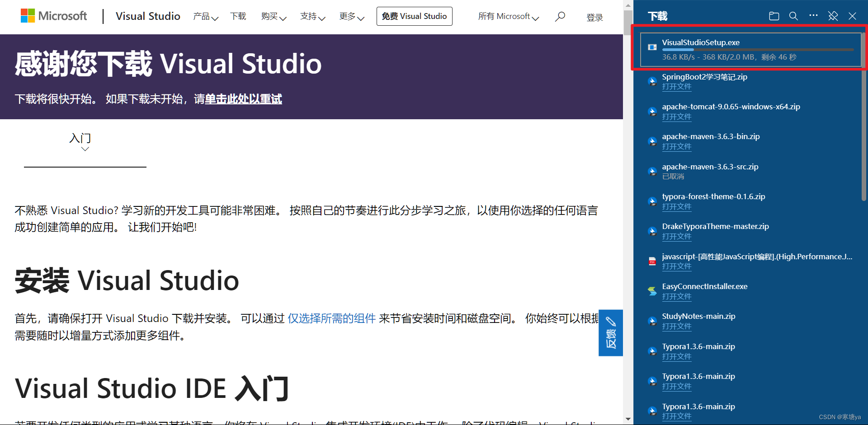Click the EasyConnectInstaller.exe file name
Image resolution: width=868 pixels, height=425 pixels.
coord(705,286)
